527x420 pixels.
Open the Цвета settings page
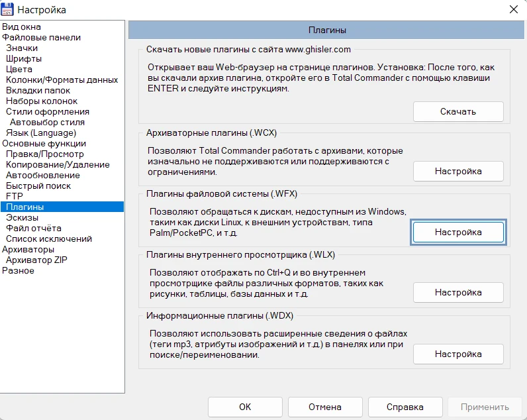(19, 70)
